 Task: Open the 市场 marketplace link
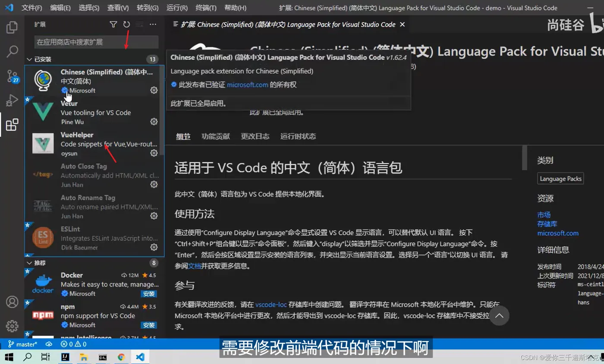tap(544, 214)
